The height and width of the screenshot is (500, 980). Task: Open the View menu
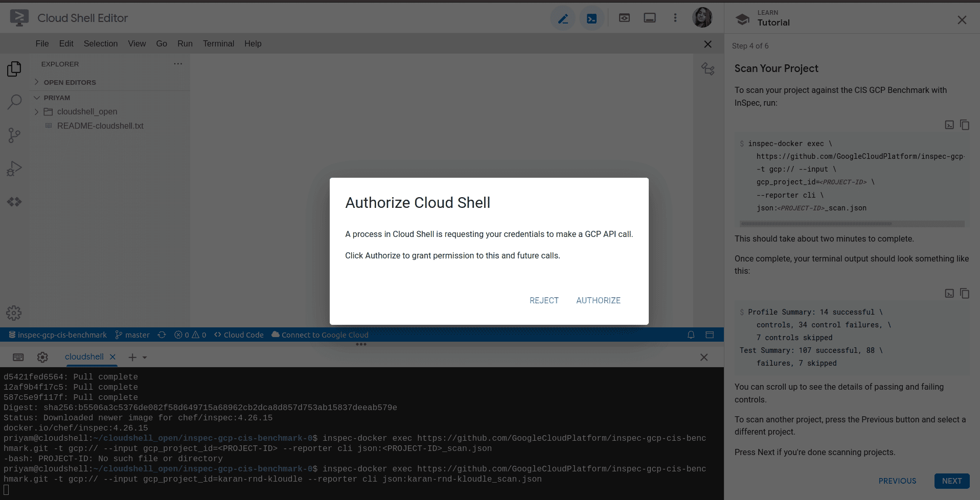pos(137,43)
